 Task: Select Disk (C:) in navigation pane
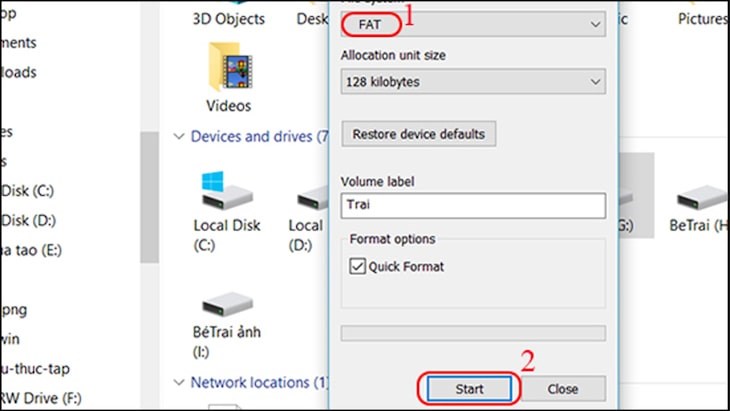(x=28, y=190)
